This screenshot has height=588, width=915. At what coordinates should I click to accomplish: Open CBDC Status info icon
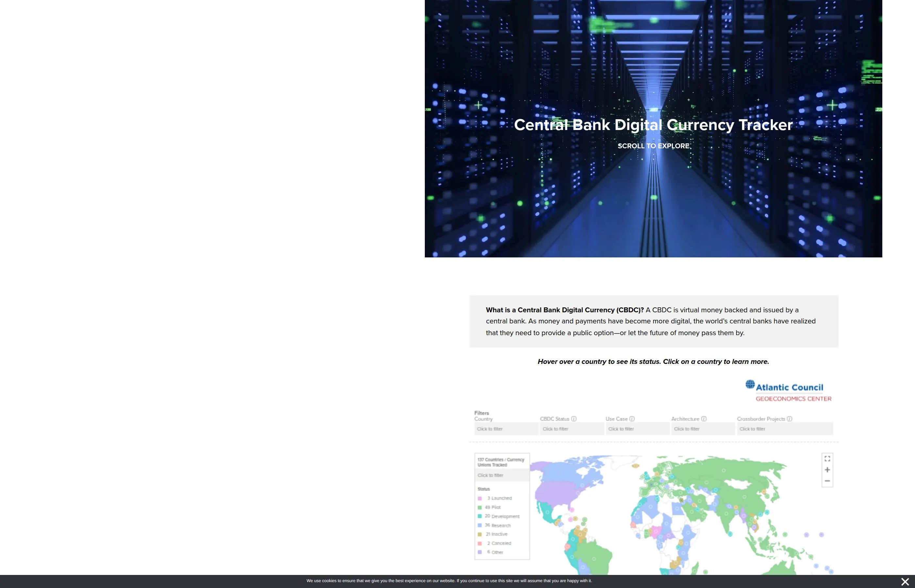point(574,419)
